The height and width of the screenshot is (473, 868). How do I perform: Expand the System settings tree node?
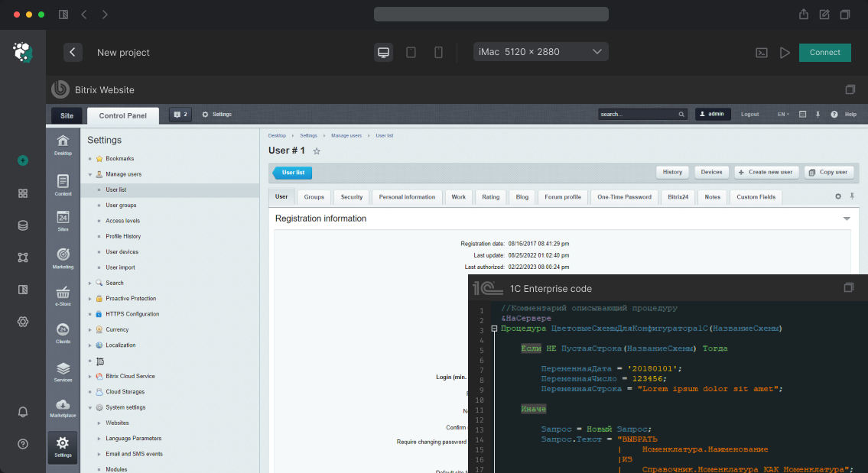90,407
